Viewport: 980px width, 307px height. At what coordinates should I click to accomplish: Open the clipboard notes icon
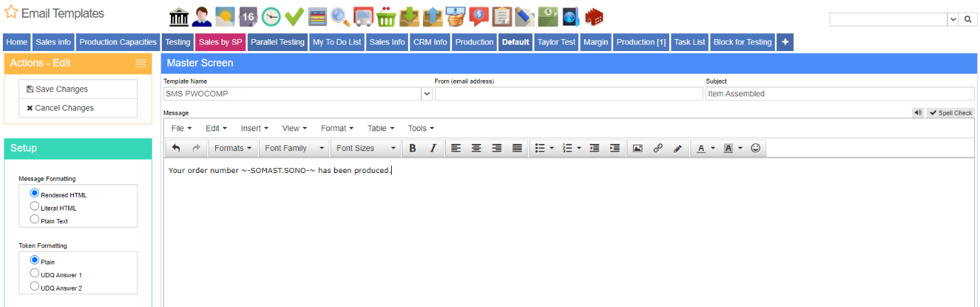click(502, 16)
